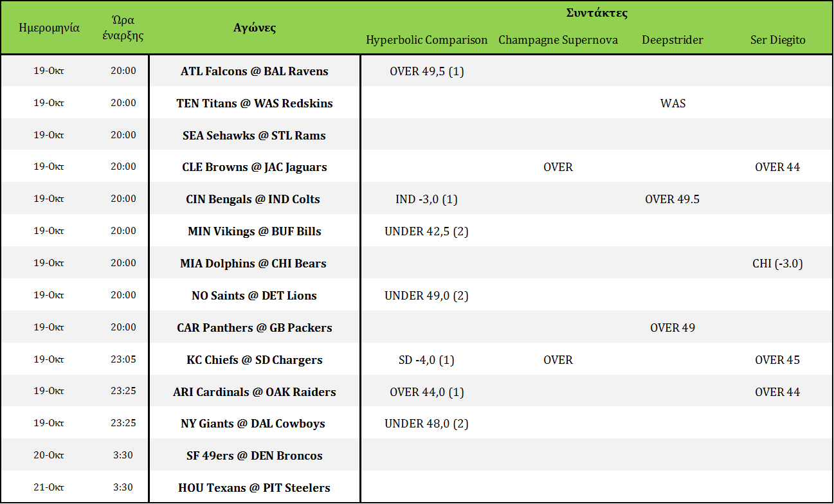The image size is (834, 504).
Task: Select OVER 44 in the CLE Browns row
Action: coord(778,167)
